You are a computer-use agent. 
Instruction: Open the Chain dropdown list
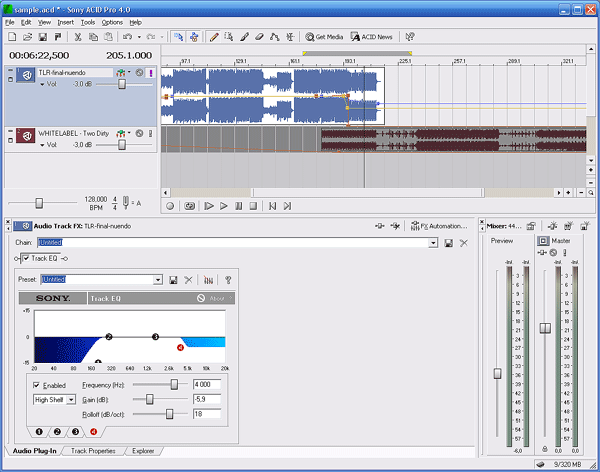click(x=433, y=243)
